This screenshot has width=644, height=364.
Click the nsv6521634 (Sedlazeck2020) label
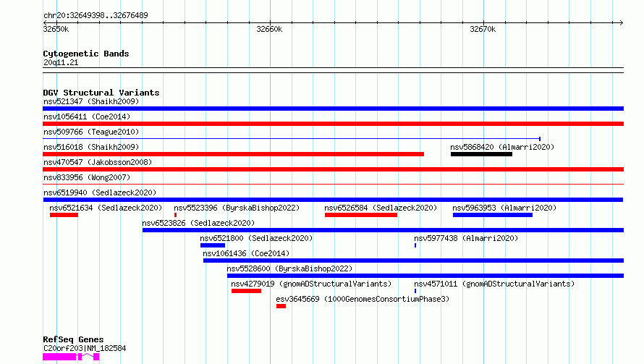coord(106,208)
